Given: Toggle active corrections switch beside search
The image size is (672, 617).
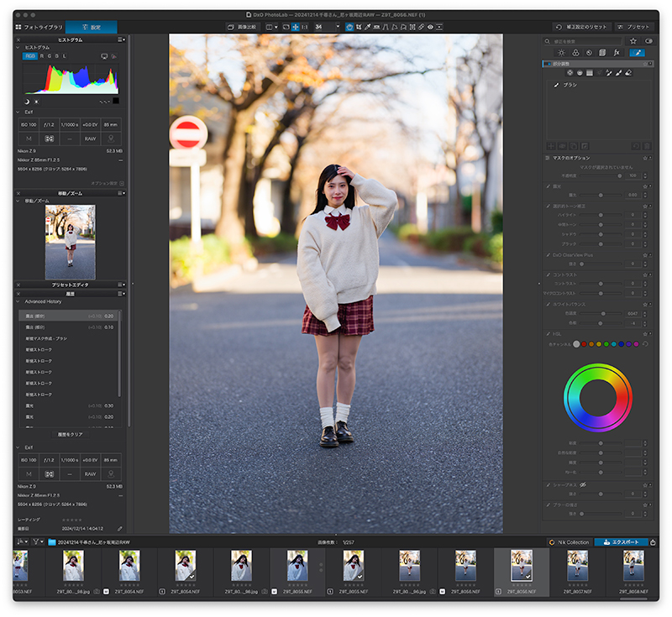Looking at the screenshot, I should 648,41.
